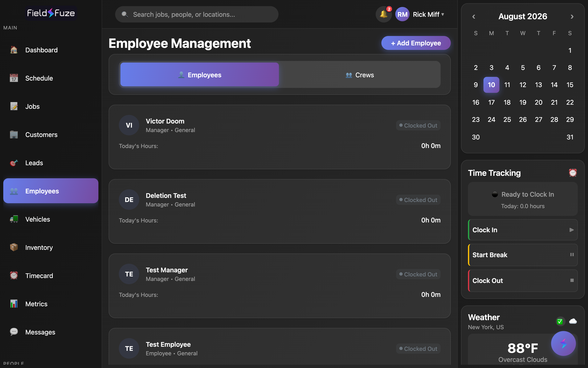Open notifications bell with 2 badge

tap(384, 14)
